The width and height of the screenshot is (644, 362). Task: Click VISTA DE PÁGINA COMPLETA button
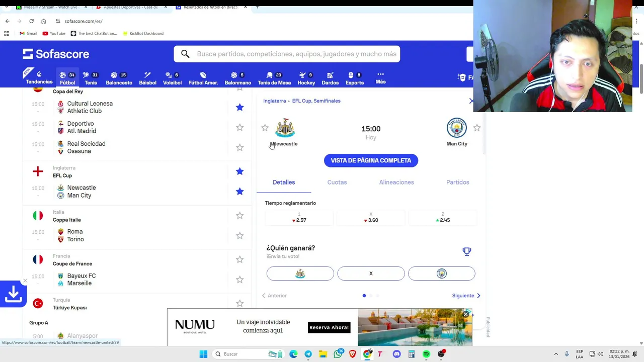coord(371,160)
